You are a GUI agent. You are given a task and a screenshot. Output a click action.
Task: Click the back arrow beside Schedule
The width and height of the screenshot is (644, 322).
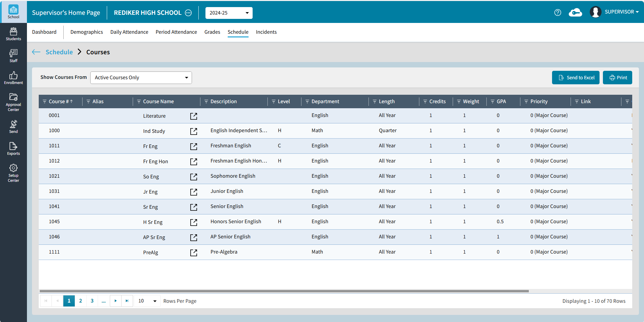click(x=36, y=52)
